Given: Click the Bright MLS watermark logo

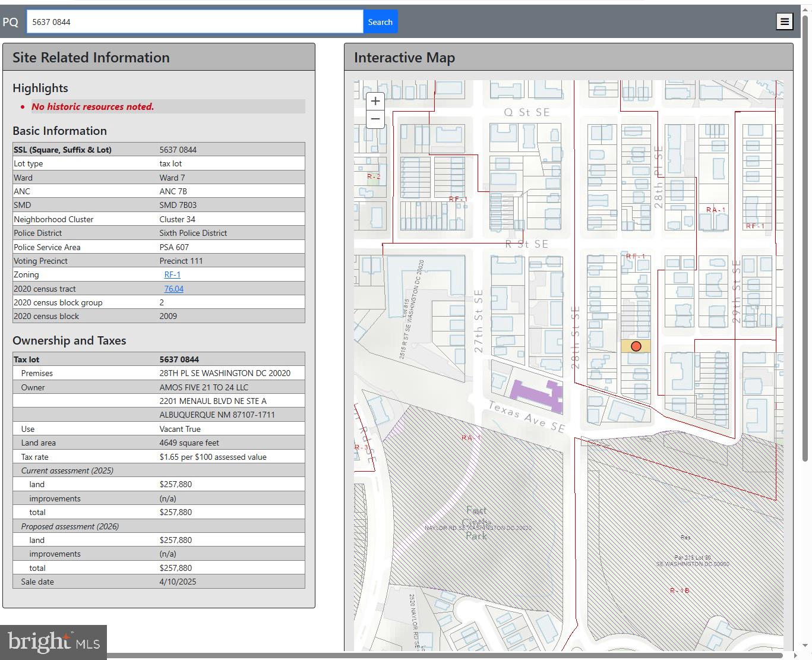Looking at the screenshot, I should [x=53, y=642].
